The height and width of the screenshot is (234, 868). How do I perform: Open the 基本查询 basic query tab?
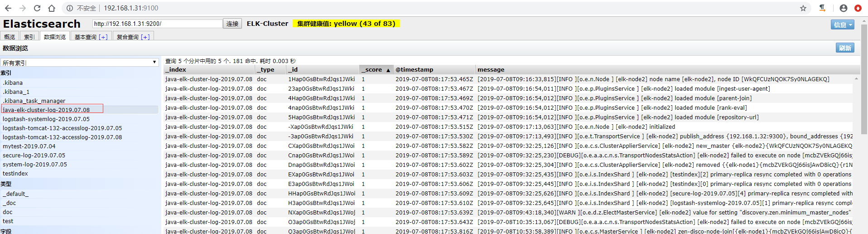(x=86, y=37)
